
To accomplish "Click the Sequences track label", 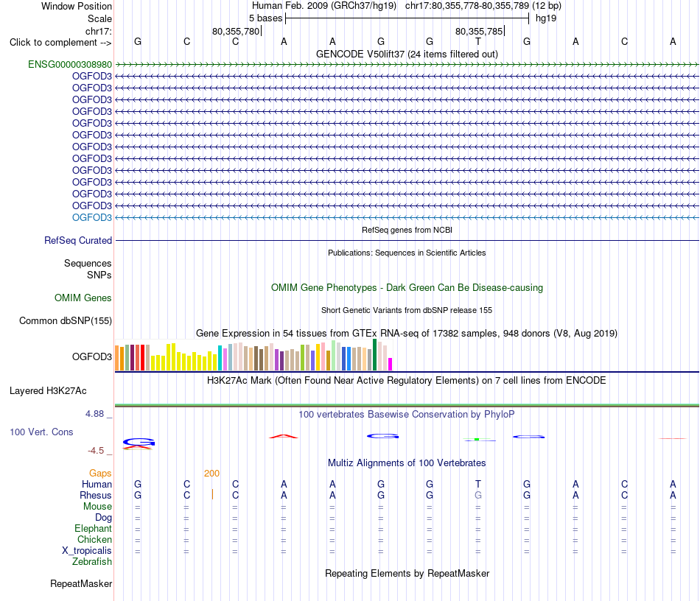I will coord(88,263).
